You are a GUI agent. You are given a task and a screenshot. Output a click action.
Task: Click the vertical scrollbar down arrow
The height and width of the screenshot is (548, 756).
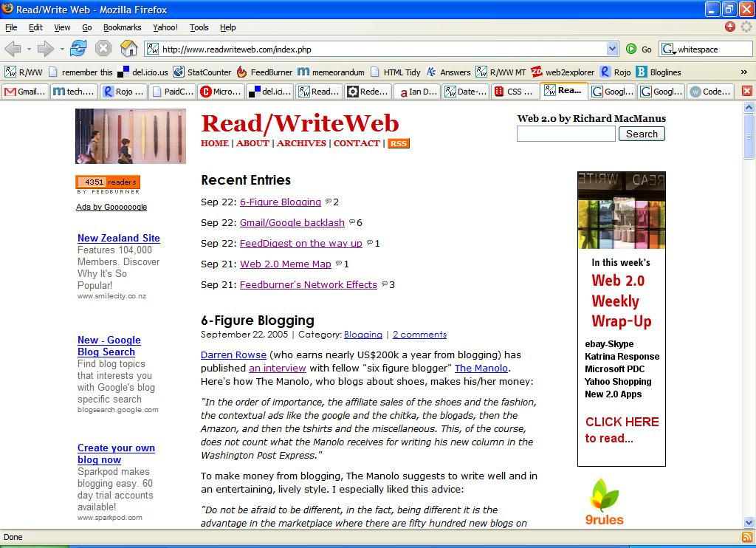(749, 522)
